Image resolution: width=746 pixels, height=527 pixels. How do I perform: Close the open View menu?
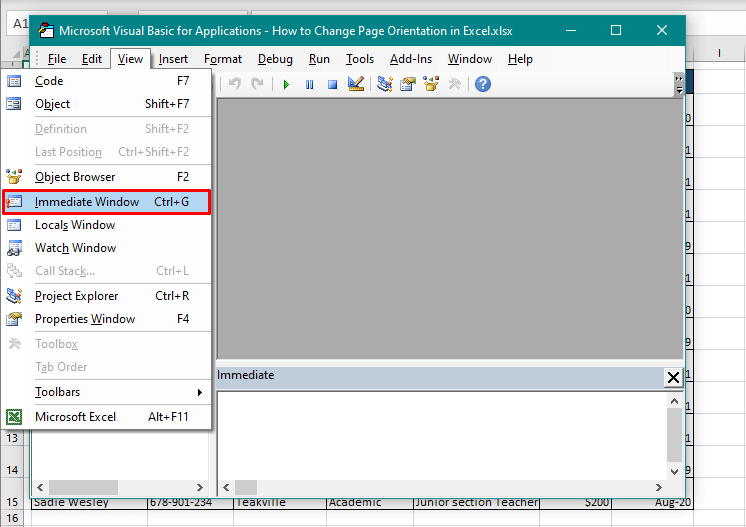click(130, 59)
